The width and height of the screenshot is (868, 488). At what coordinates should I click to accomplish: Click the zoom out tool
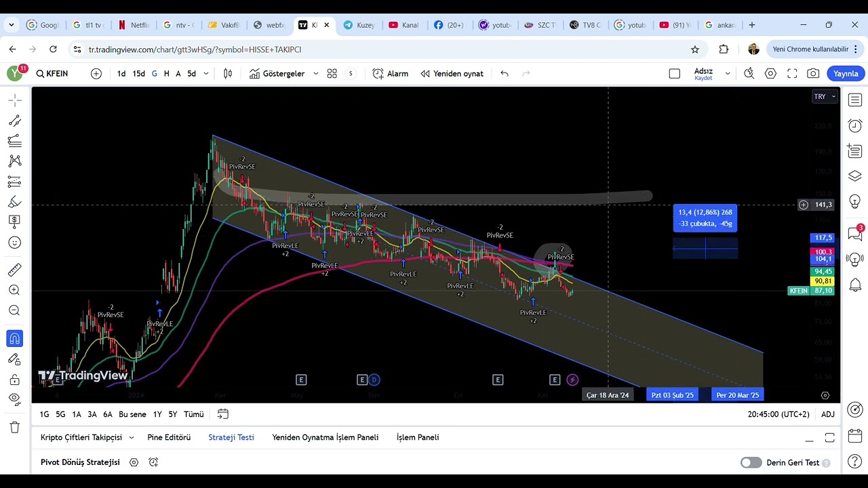pos(15,310)
